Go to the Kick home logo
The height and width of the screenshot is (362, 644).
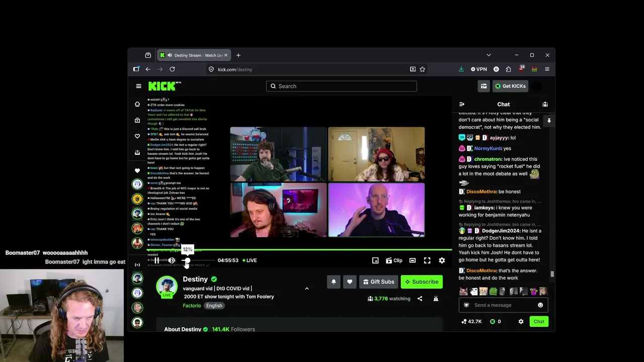[x=165, y=86]
